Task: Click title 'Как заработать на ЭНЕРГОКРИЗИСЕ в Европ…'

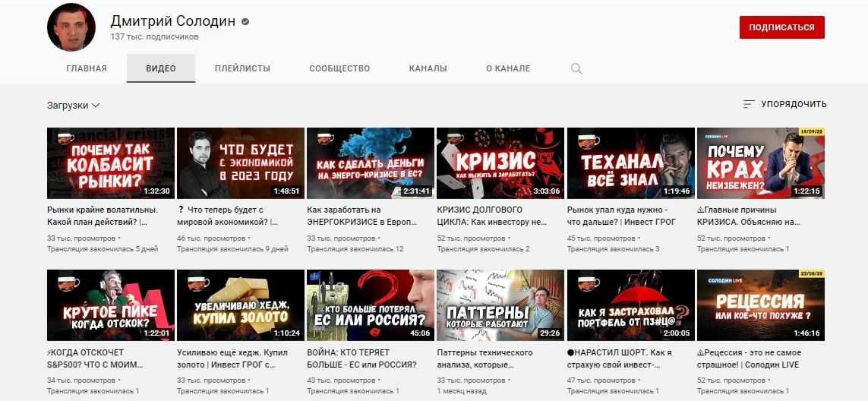Action: click(362, 216)
